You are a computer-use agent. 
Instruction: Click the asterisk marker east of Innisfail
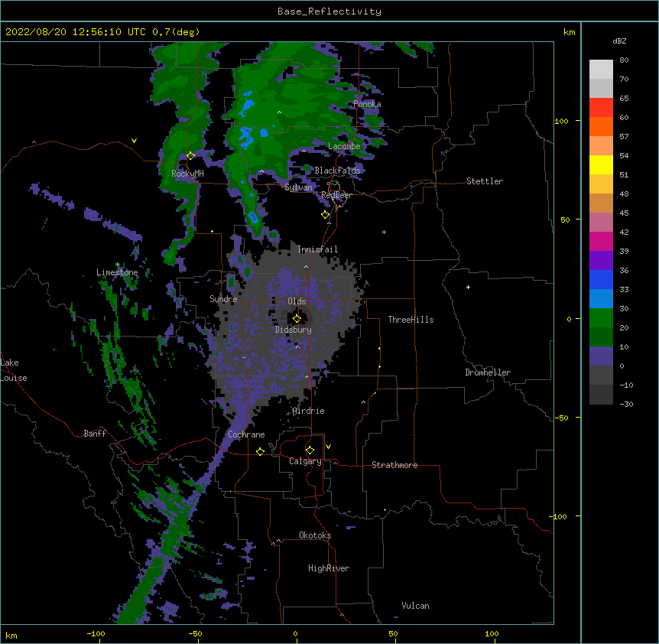point(384,233)
